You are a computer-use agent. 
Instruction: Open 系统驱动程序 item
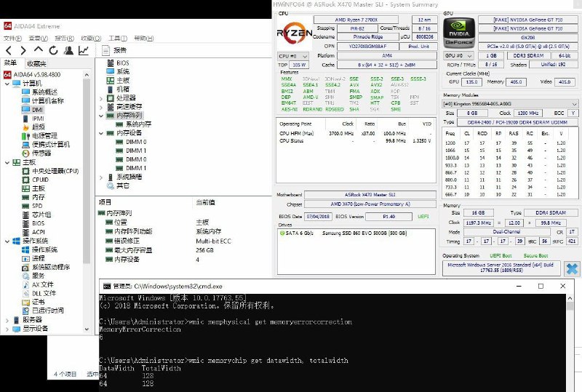[51, 267]
